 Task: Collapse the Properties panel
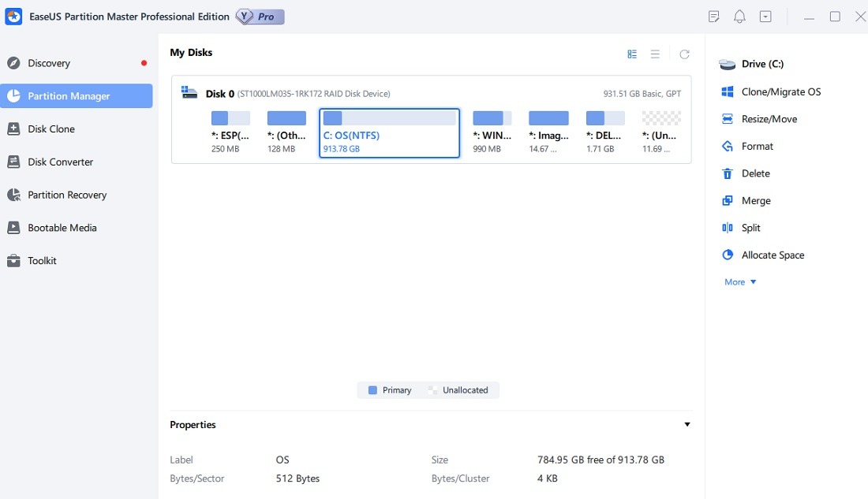(687, 424)
